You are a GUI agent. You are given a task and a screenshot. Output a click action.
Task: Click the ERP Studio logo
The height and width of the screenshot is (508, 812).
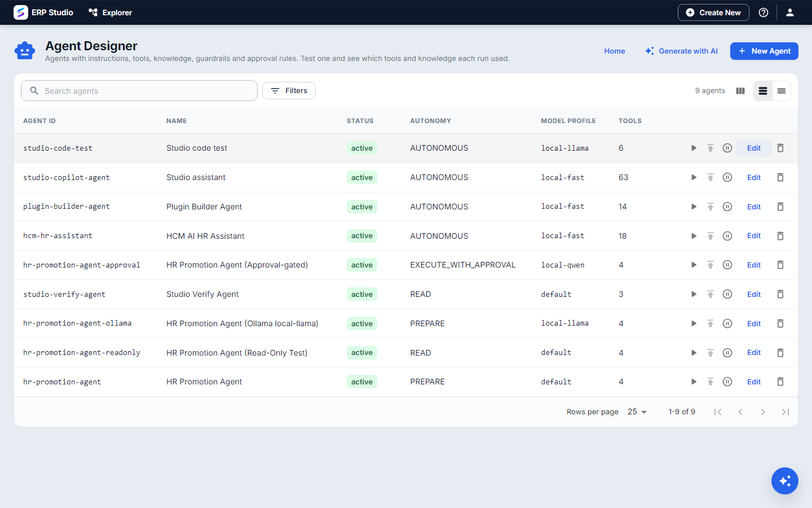point(43,12)
